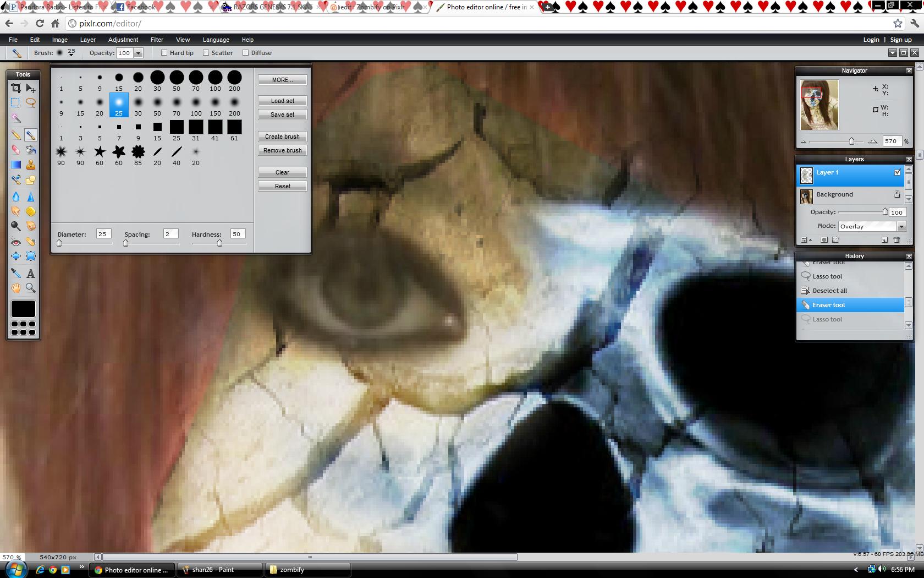Click the layer Opacity slider handle
This screenshot has height=578, width=924.
pyautogui.click(x=885, y=211)
